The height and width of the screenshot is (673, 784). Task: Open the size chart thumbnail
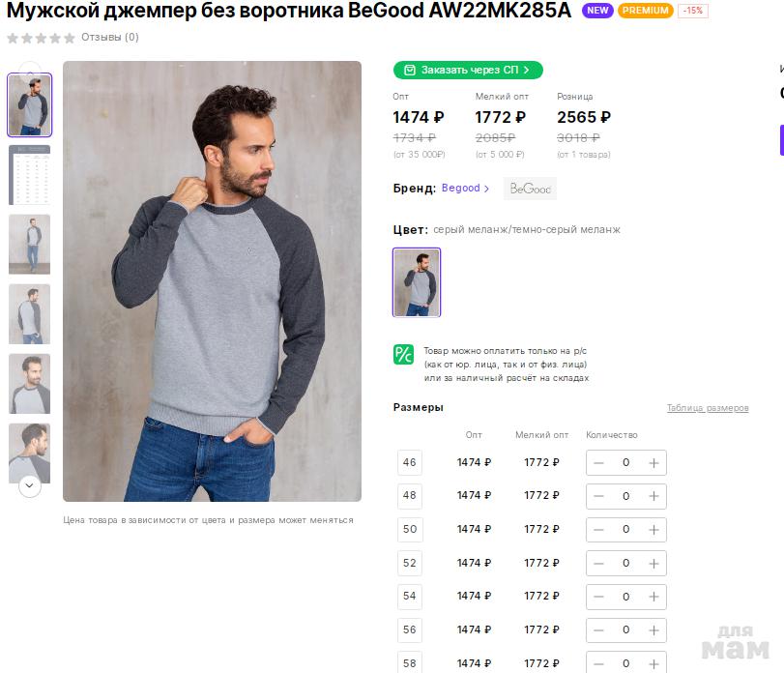(29, 175)
